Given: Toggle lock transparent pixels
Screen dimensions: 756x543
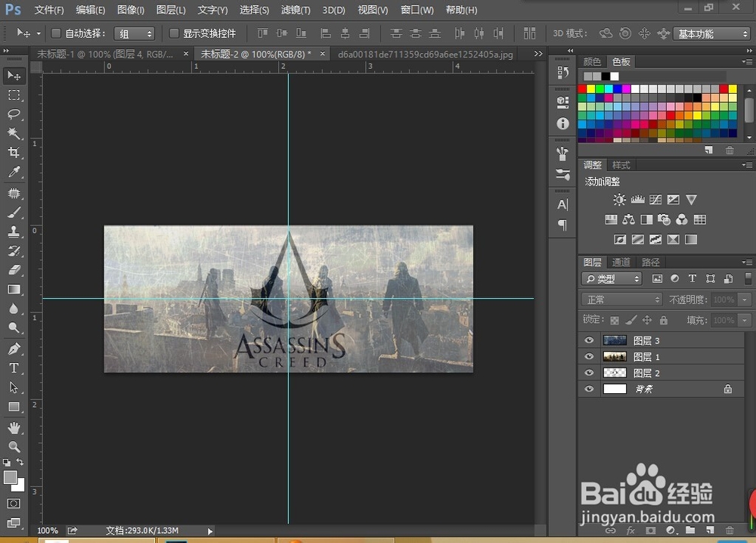Looking at the screenshot, I should click(614, 320).
